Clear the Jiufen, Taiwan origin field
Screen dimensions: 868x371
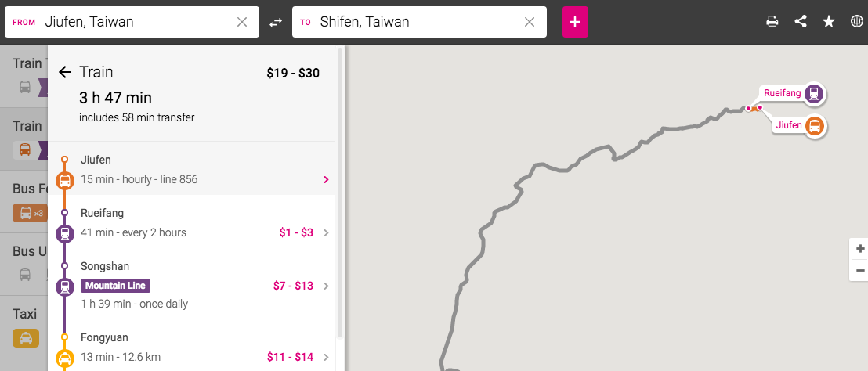(x=242, y=23)
